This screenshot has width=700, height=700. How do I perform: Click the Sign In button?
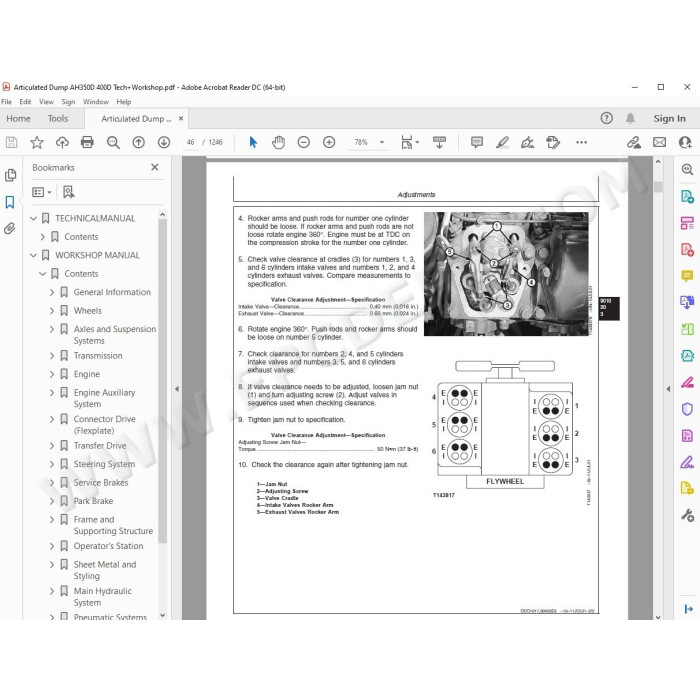point(669,119)
